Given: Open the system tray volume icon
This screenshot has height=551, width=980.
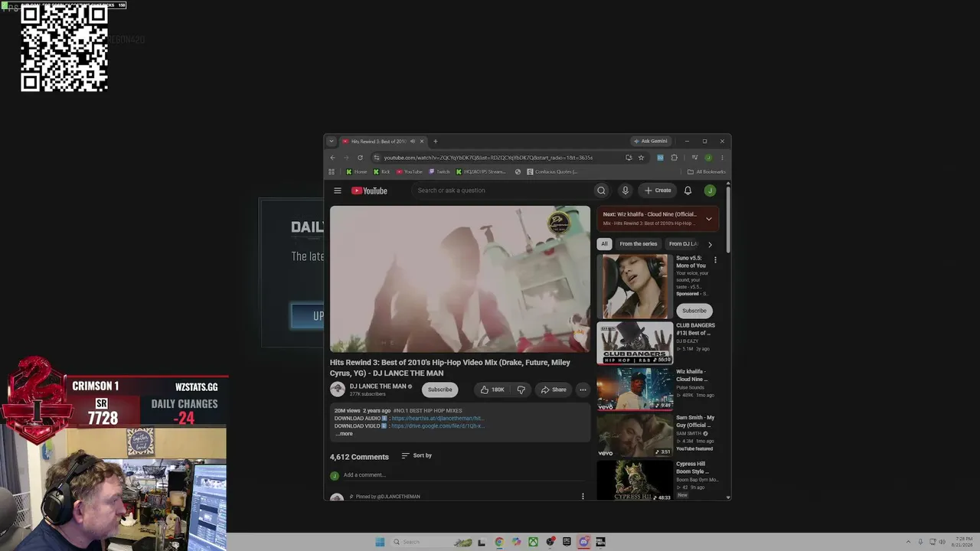Looking at the screenshot, I should 942,542.
